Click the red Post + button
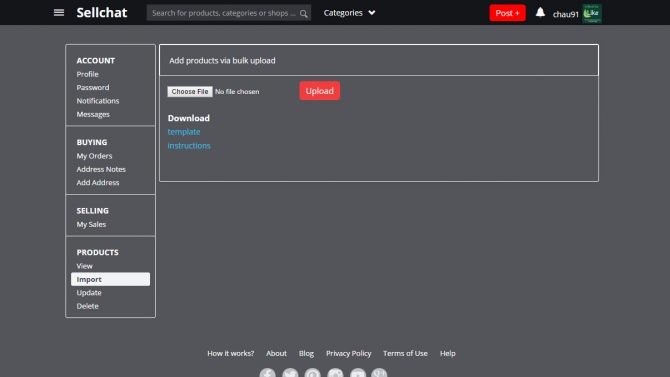The width and height of the screenshot is (670, 377). 507,13
